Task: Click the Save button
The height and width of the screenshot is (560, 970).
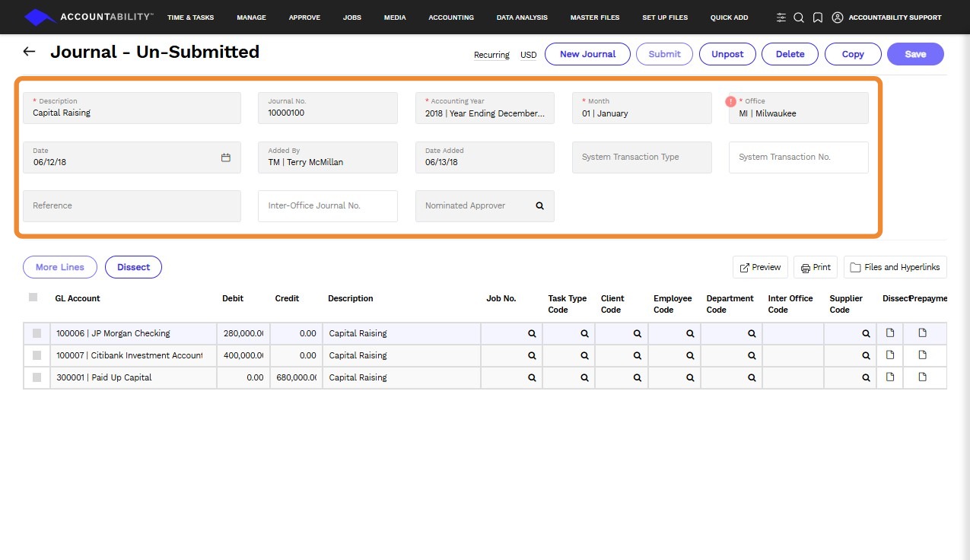Action: tap(915, 54)
